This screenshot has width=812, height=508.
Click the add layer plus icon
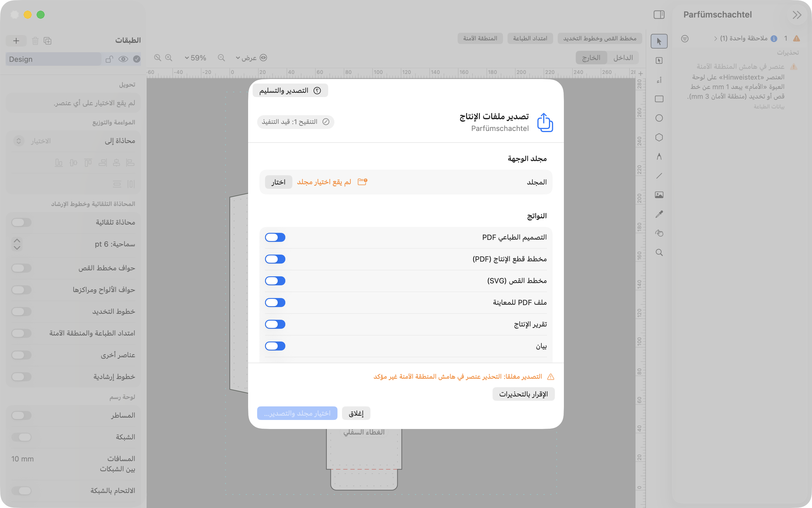pyautogui.click(x=16, y=41)
